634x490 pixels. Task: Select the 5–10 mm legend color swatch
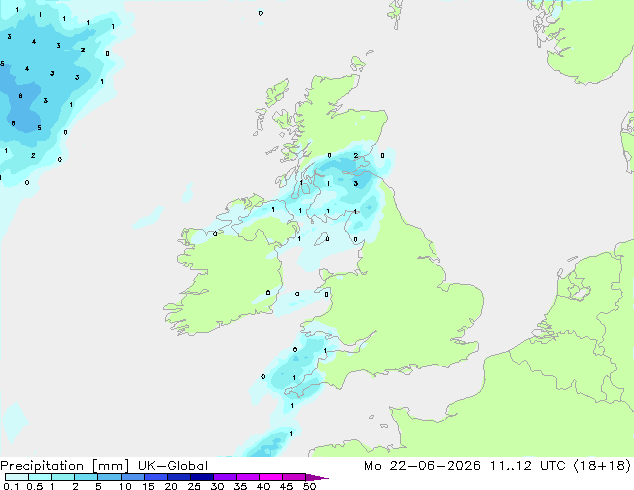pos(109,477)
